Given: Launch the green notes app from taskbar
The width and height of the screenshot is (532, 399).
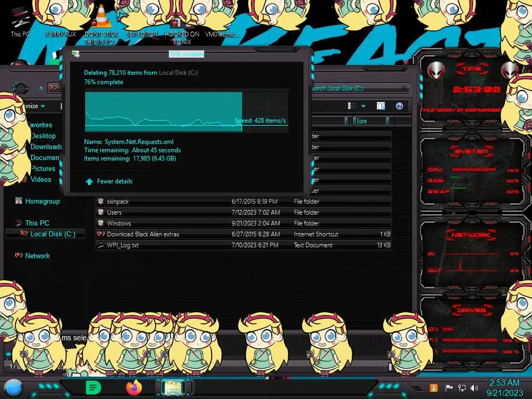Looking at the screenshot, I should point(94,388).
